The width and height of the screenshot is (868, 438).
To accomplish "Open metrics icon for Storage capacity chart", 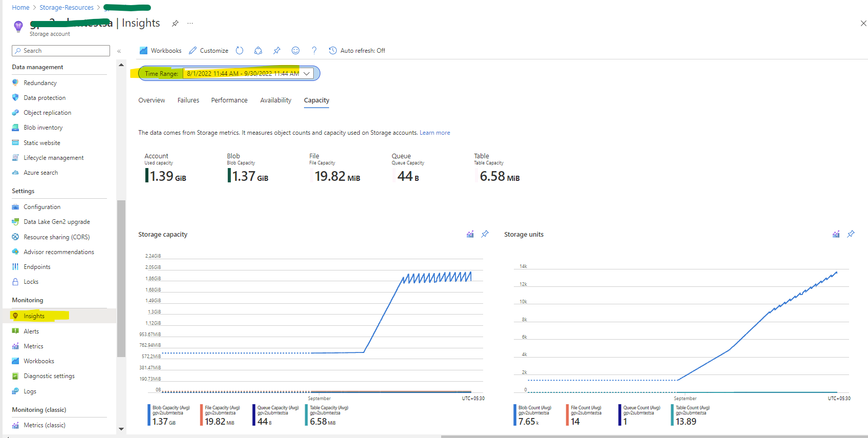I will [x=470, y=234].
